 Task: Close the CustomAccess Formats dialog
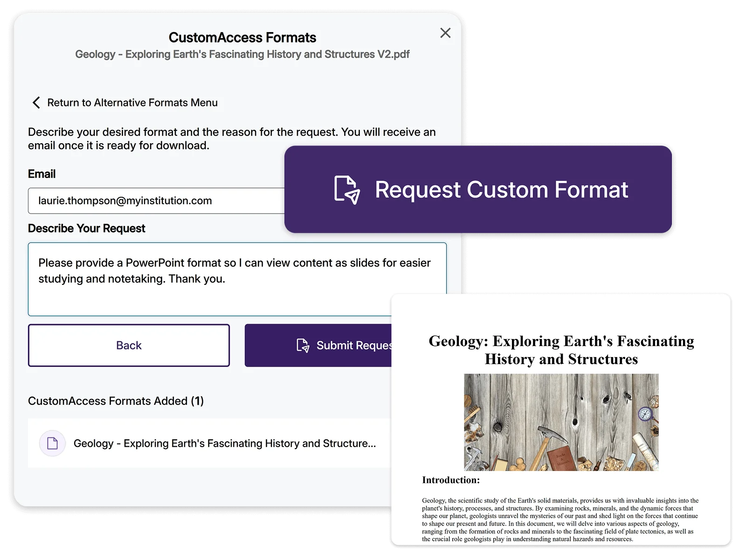pyautogui.click(x=445, y=33)
